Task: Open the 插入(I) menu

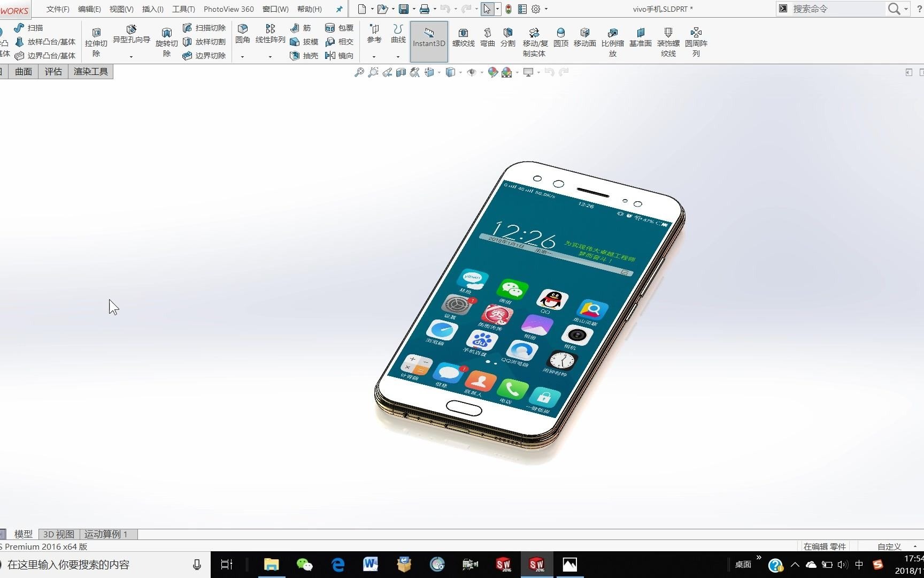Action: [x=152, y=9]
